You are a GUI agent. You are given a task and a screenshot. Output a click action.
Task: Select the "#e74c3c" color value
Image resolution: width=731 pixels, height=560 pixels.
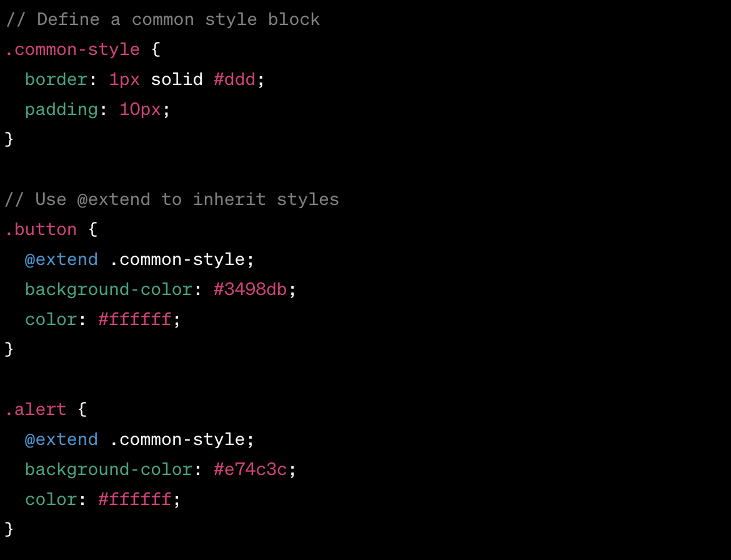click(251, 469)
